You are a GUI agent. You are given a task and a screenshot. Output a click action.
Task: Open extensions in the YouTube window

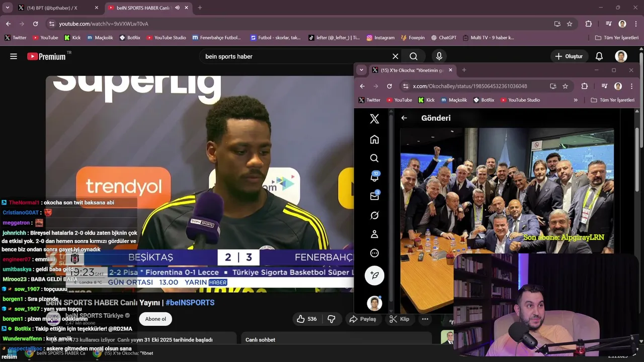click(x=588, y=24)
